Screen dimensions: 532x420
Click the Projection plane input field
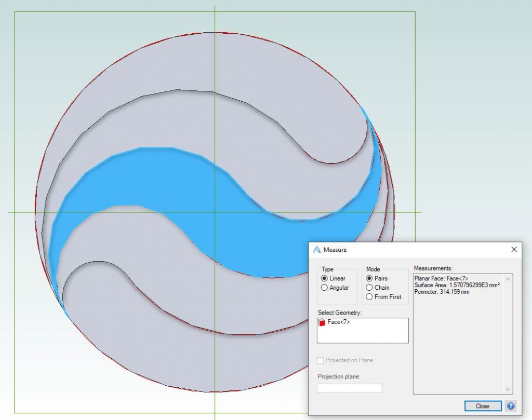coord(350,388)
